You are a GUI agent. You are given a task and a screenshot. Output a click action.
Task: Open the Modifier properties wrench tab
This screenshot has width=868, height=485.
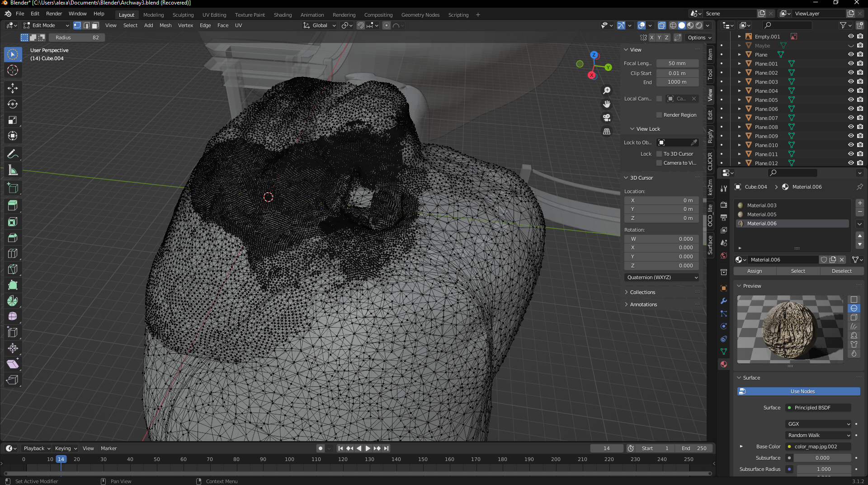point(724,301)
